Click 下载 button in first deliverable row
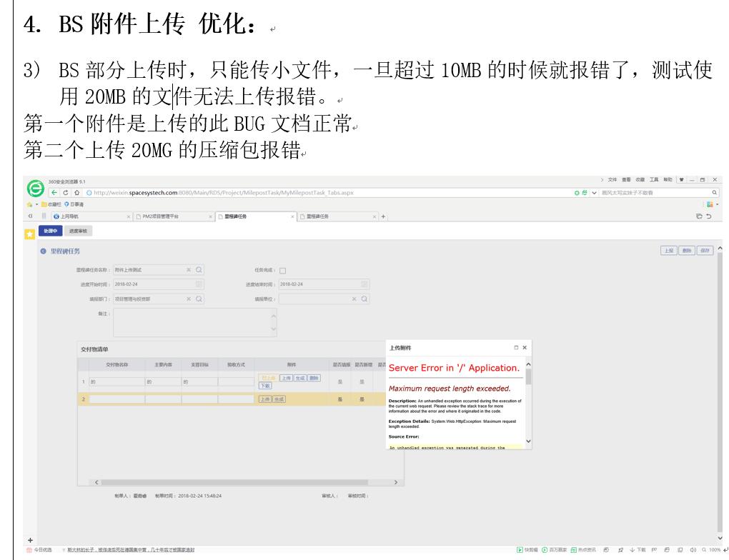 (x=265, y=386)
